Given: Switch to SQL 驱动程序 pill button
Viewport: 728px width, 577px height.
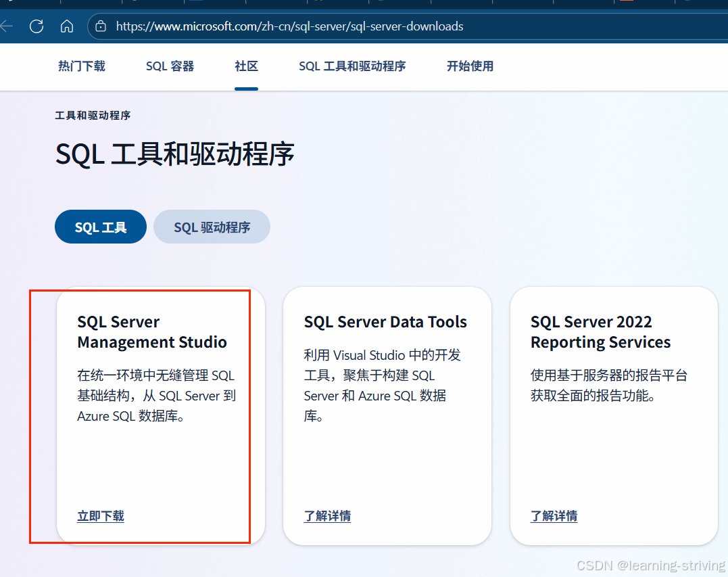Looking at the screenshot, I should point(212,227).
